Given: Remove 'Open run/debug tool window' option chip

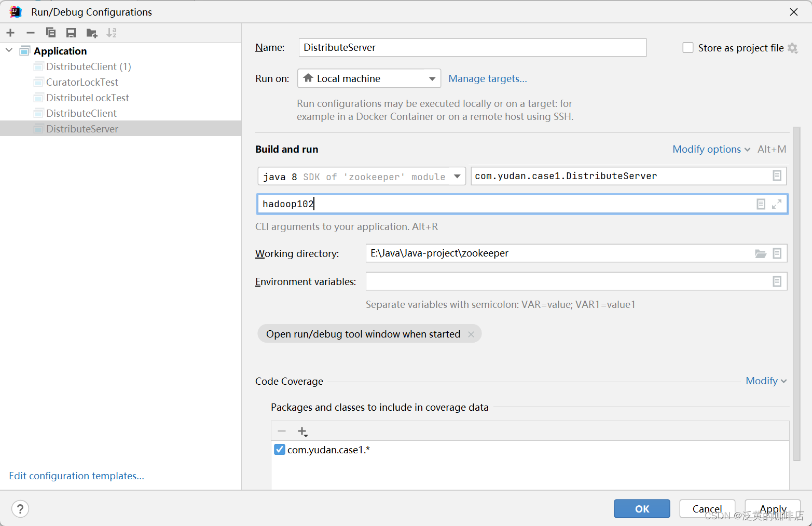Looking at the screenshot, I should (471, 334).
